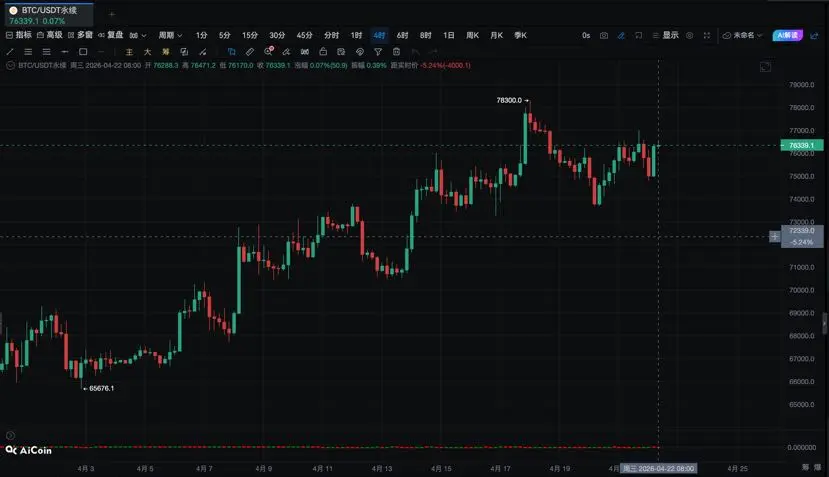This screenshot has height=477, width=829.
Task: Select the trend line drawing tool
Action: 10,52
